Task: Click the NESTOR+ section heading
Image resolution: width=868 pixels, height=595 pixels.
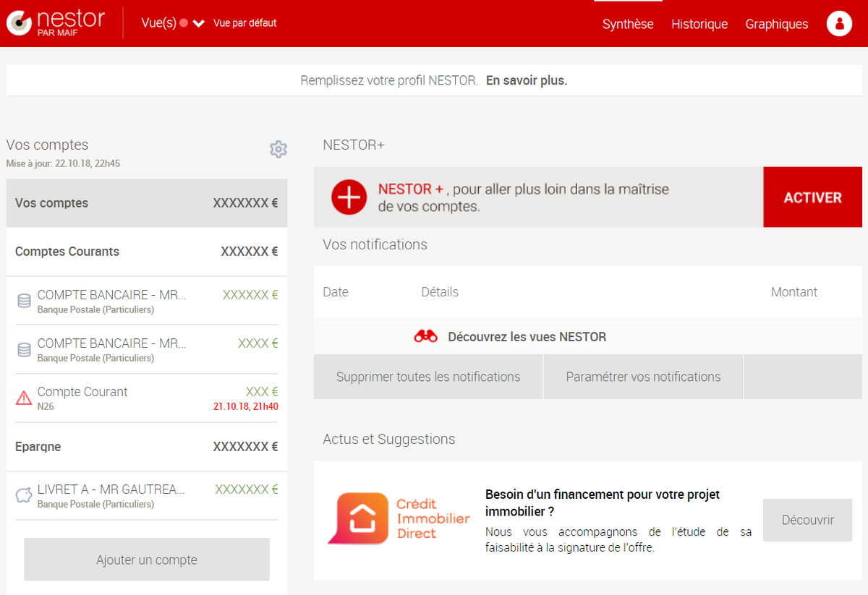Action: (354, 145)
